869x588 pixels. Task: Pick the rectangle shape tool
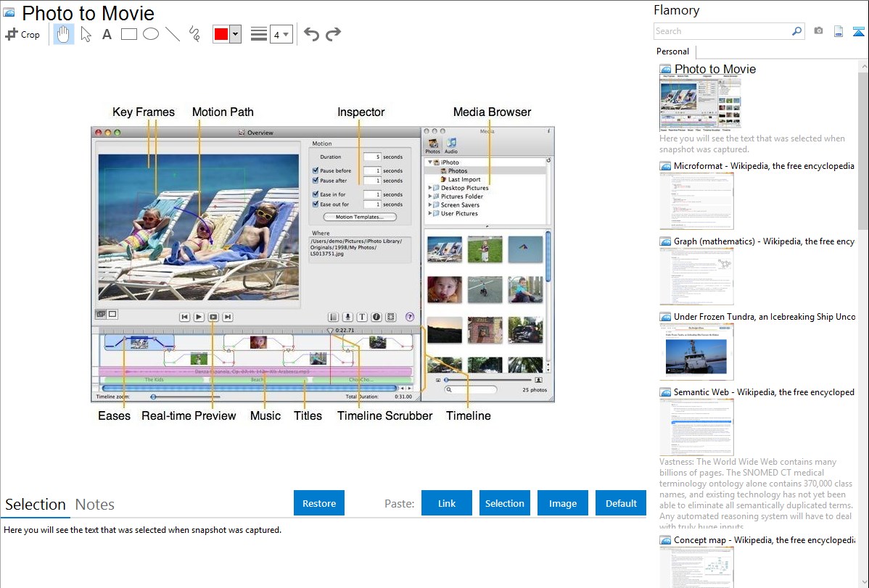pos(128,34)
